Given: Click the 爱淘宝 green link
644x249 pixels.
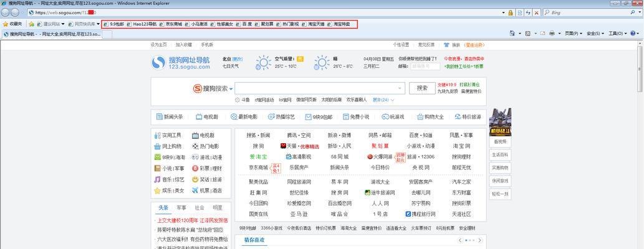Looking at the screenshot, I should coord(258,157).
